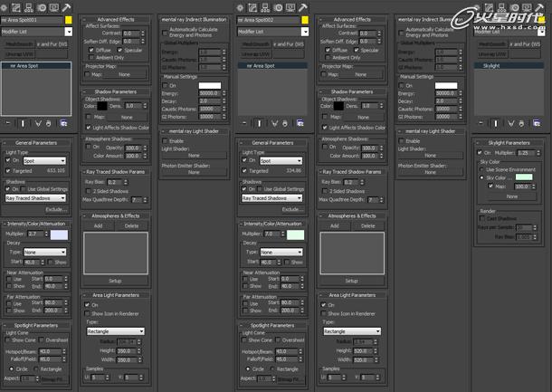The image size is (552, 392).
Task: Open the Motion tab in the Spot001 panel
Action: (x=42, y=7)
